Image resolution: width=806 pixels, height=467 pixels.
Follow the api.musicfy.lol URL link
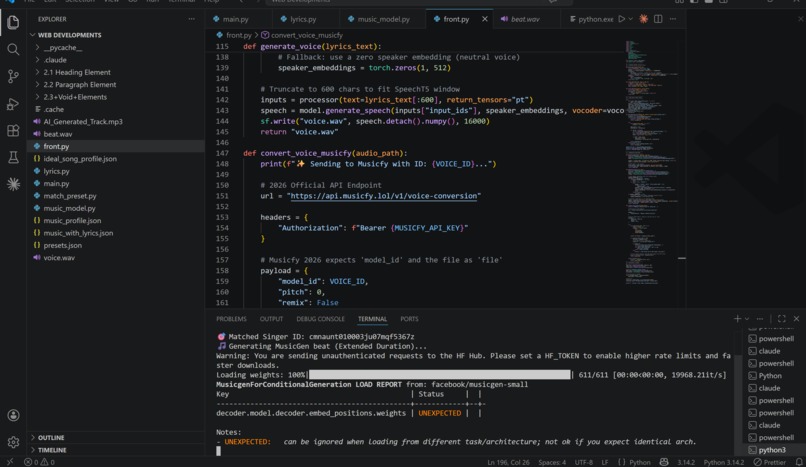(x=383, y=196)
